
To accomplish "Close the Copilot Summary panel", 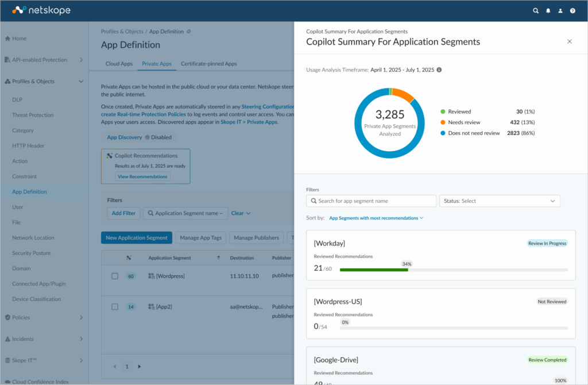I will (x=570, y=41).
